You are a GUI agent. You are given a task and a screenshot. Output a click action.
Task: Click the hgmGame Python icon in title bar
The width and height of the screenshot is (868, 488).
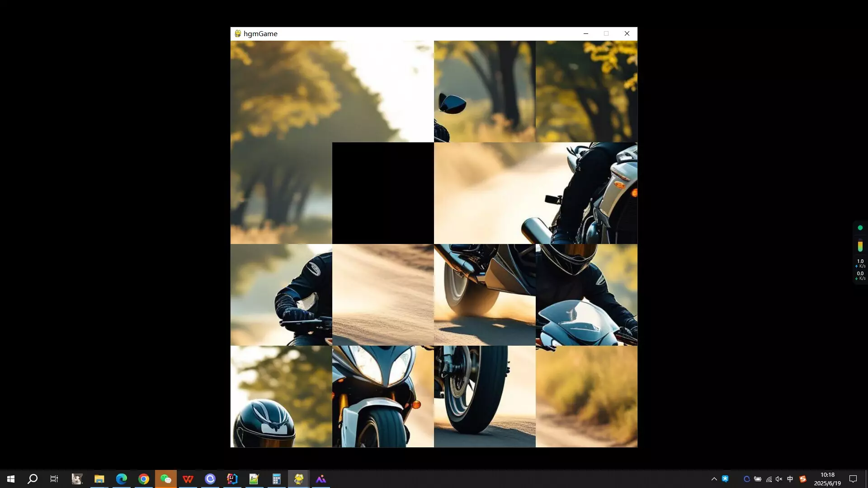coord(237,33)
